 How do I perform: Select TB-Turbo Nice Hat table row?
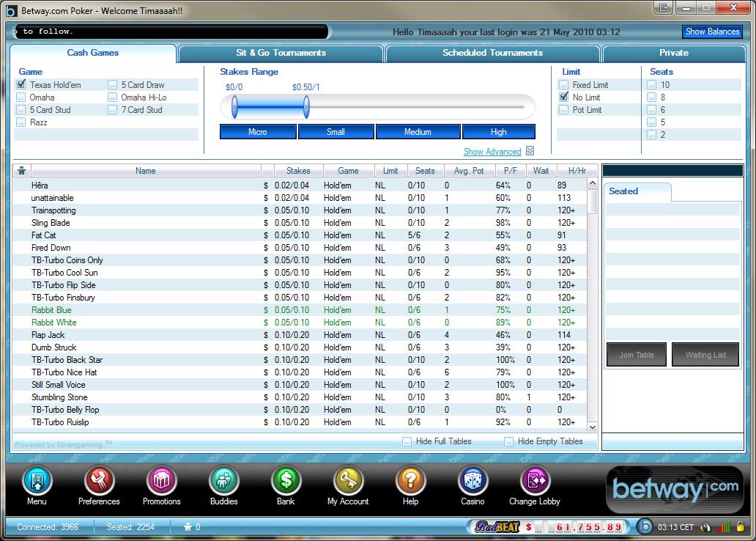pyautogui.click(x=300, y=372)
